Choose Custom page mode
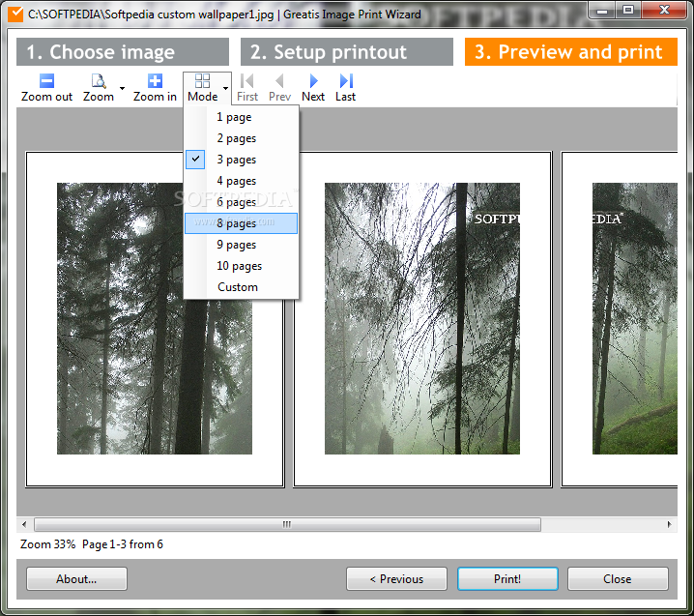This screenshot has width=694, height=616. point(242,287)
